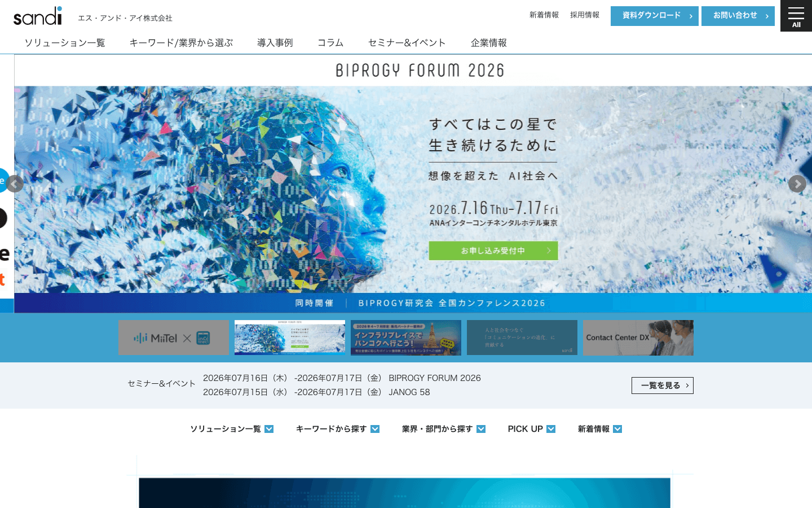This screenshot has width=812, height=508.
Task: Open セミナー&イベント nav menu
Action: tap(407, 43)
